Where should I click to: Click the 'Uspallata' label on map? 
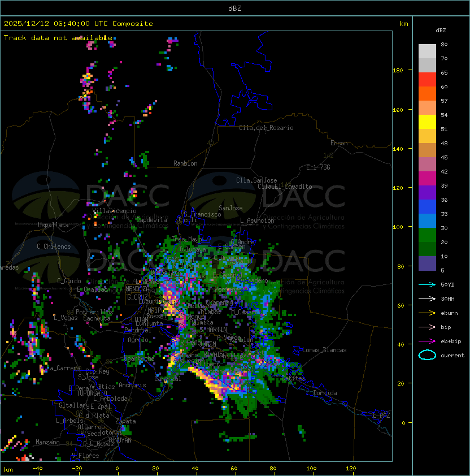pos(53,225)
